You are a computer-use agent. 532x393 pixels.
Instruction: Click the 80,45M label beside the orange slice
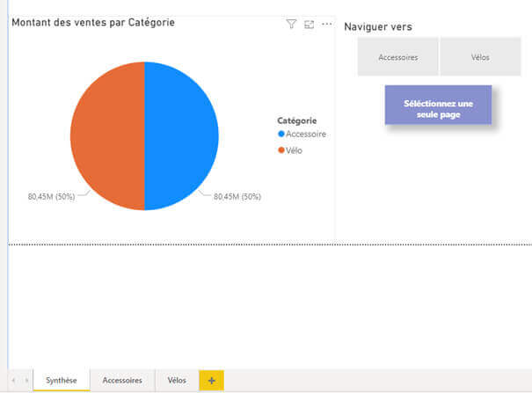(x=51, y=197)
